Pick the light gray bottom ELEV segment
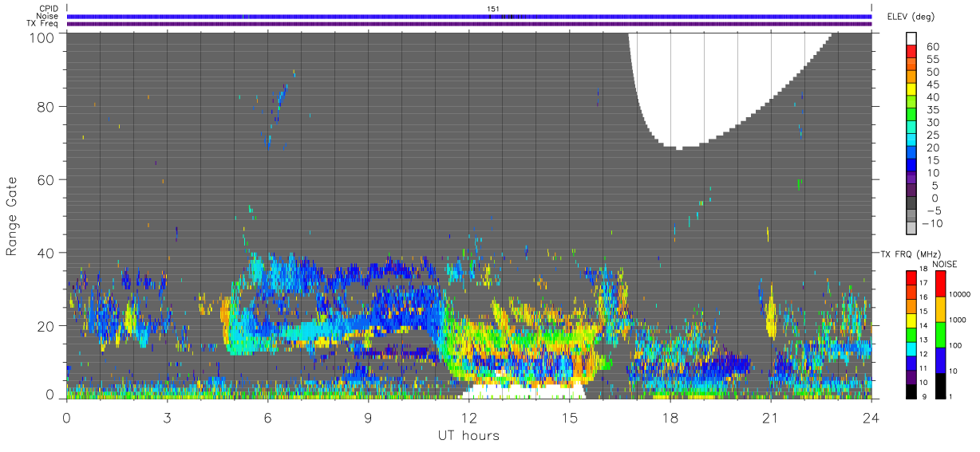The image size is (980, 452). tap(911, 229)
